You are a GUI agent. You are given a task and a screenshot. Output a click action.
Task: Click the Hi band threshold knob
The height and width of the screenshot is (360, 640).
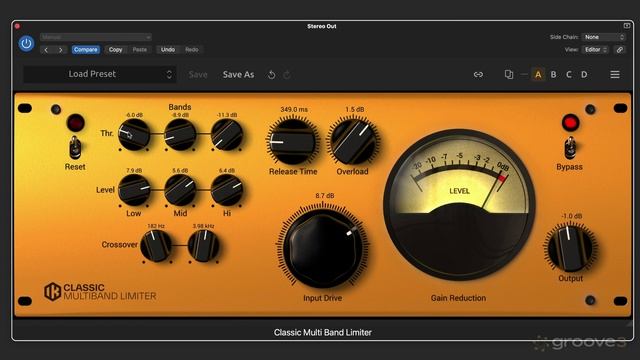[227, 134]
